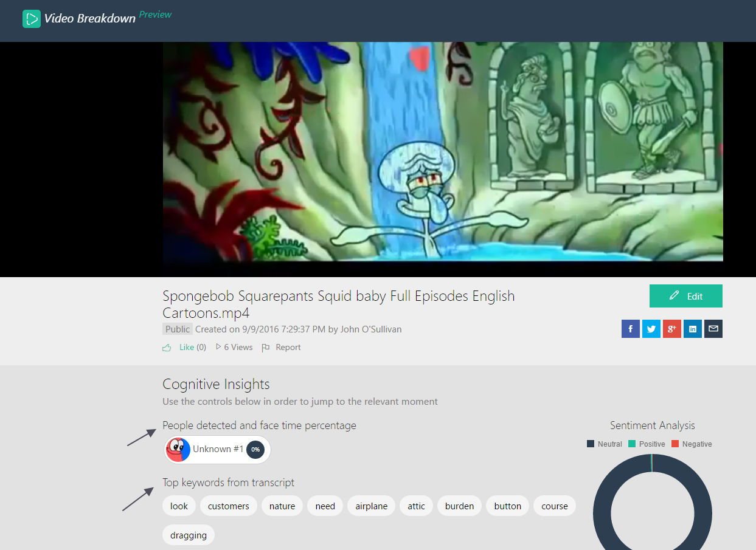Select the 'airplane' keyword
This screenshot has height=550, width=756.
(372, 506)
